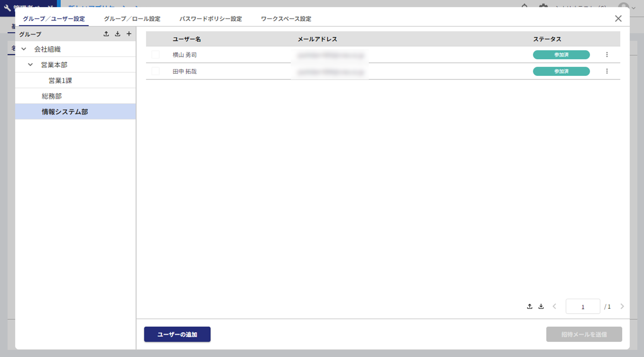Click the ユーザーの追加 button
Image resolution: width=644 pixels, height=357 pixels.
177,334
